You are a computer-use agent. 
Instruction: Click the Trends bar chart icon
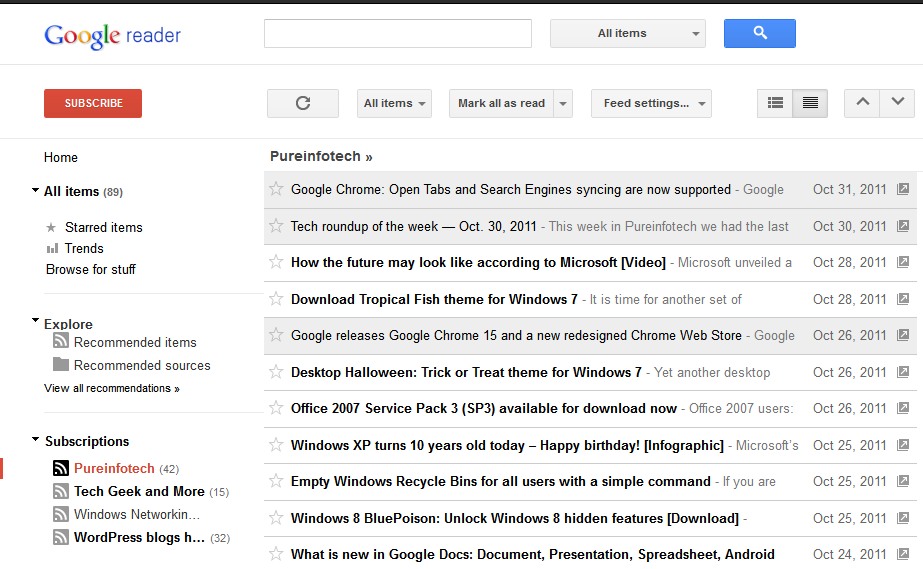pos(52,248)
